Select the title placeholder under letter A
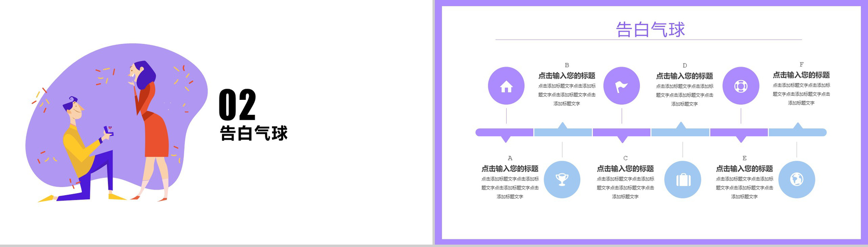 510,169
